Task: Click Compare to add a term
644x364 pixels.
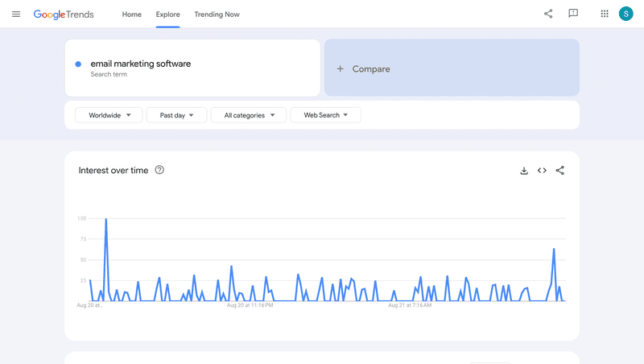Action: pyautogui.click(x=452, y=68)
